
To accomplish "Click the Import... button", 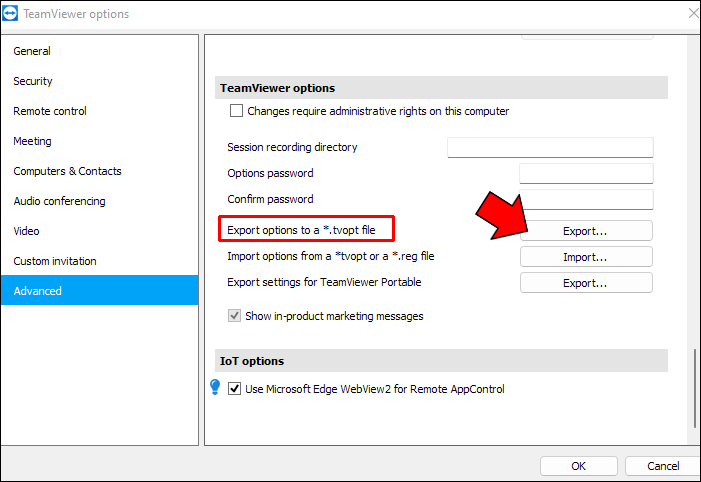I will pyautogui.click(x=585, y=257).
